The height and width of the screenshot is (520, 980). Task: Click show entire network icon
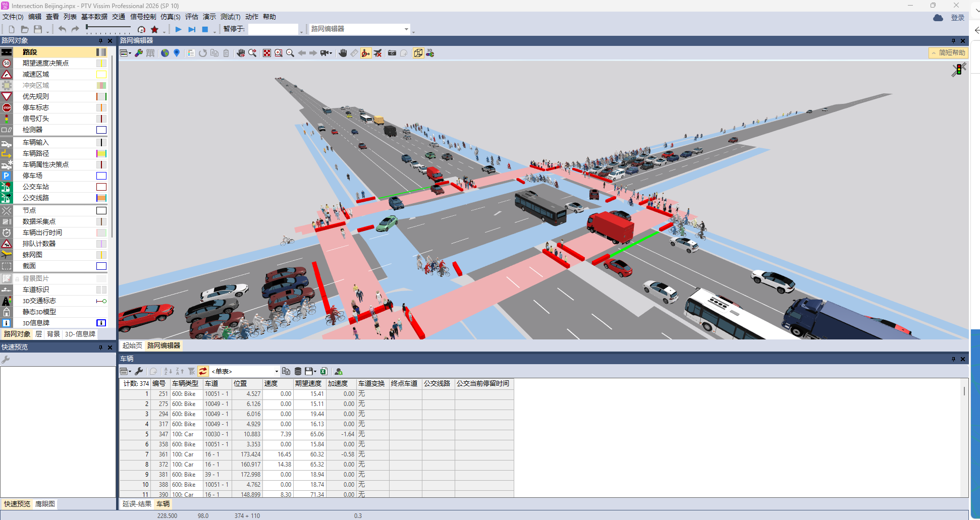point(267,53)
